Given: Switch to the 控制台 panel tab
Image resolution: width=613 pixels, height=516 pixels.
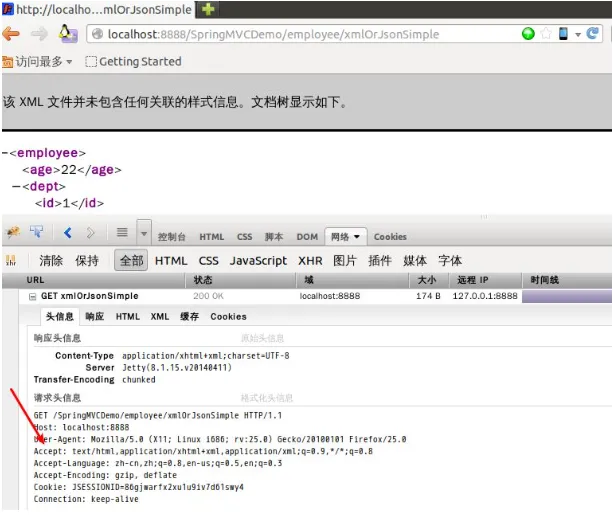Looking at the screenshot, I should (172, 237).
